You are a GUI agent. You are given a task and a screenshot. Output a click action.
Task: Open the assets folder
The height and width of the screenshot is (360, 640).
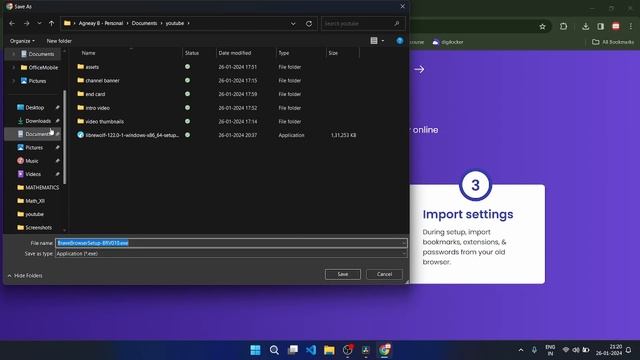tap(92, 67)
